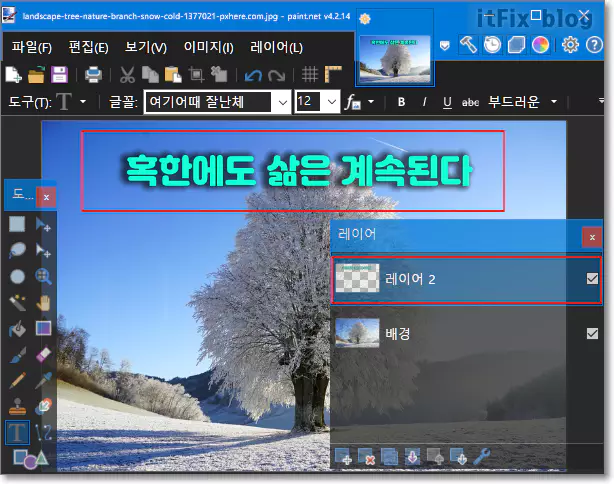
Task: Open an existing file with folder icon
Action: (x=36, y=74)
